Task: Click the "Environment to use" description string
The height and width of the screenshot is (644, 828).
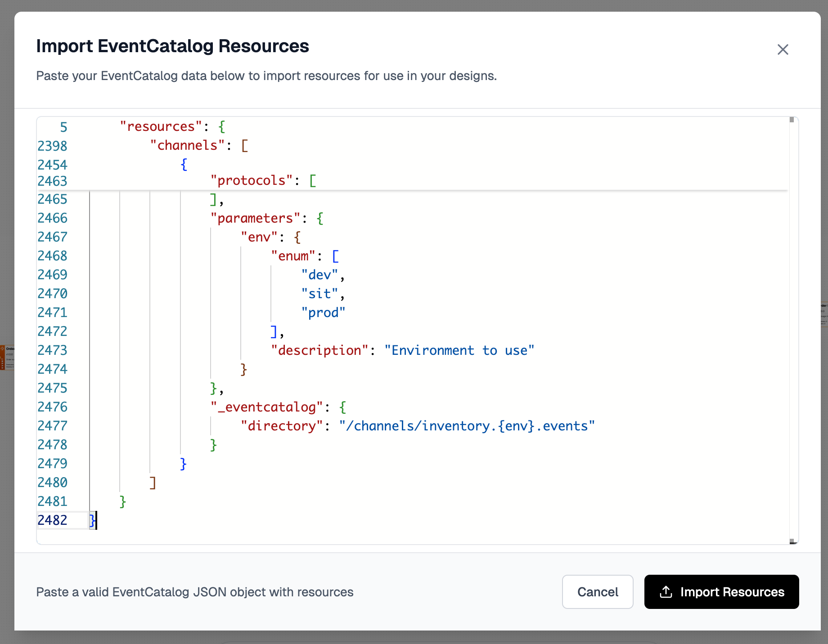Action: 459,350
